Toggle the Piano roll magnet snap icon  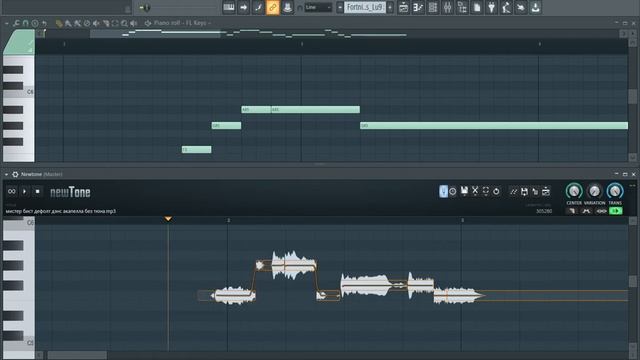tap(25, 23)
